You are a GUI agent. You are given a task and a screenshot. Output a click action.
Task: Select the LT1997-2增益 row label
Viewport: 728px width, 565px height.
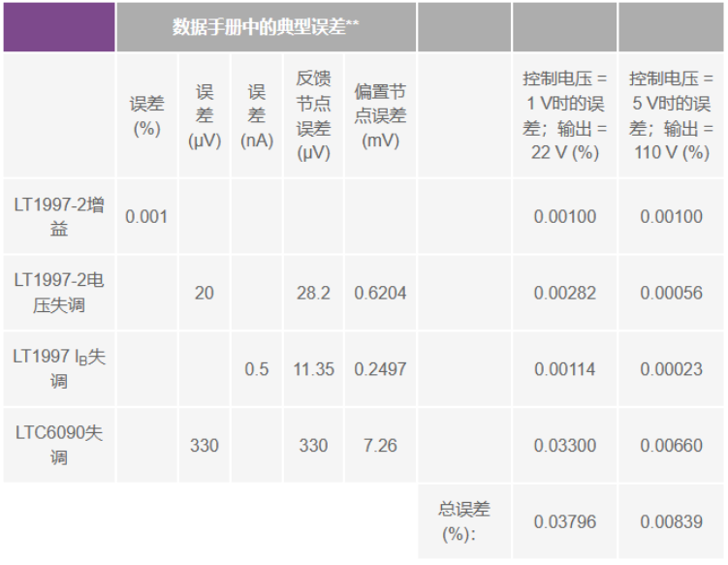[x=59, y=216]
